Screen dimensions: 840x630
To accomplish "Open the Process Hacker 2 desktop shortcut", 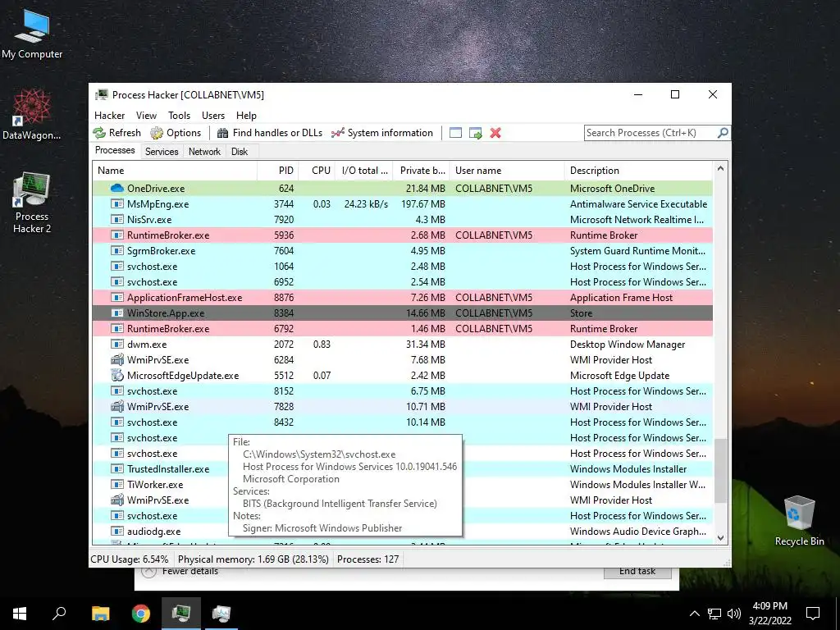I will click(x=32, y=203).
